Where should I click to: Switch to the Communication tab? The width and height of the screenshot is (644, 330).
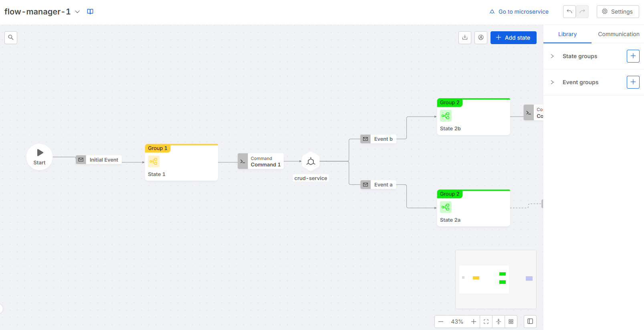618,34
